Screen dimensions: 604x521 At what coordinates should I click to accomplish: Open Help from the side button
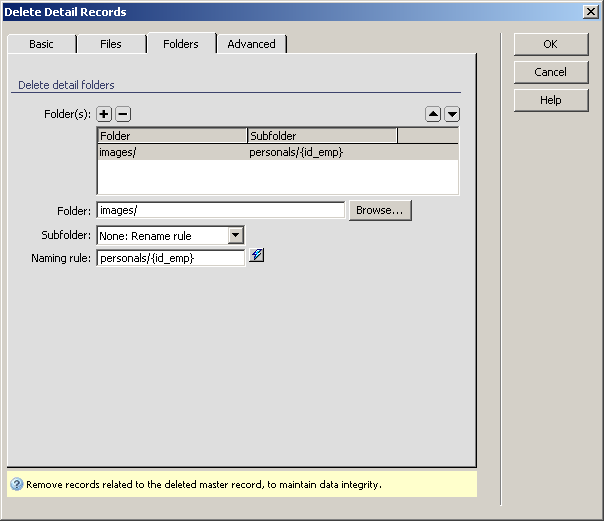coord(550,100)
